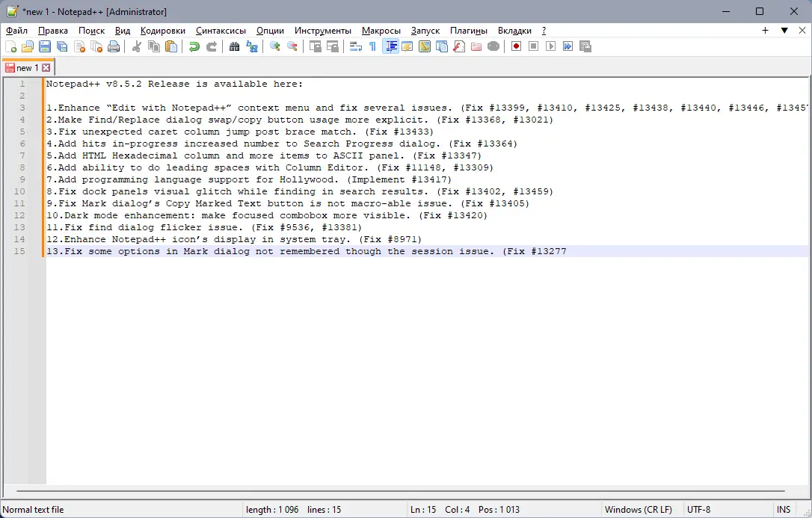Image resolution: width=812 pixels, height=518 pixels.
Task: Open the Кодировки menu
Action: [162, 31]
